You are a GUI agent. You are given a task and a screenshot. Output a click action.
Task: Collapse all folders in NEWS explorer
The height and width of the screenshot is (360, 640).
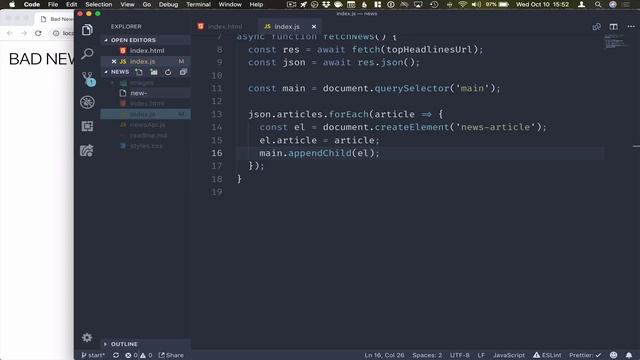coord(183,72)
